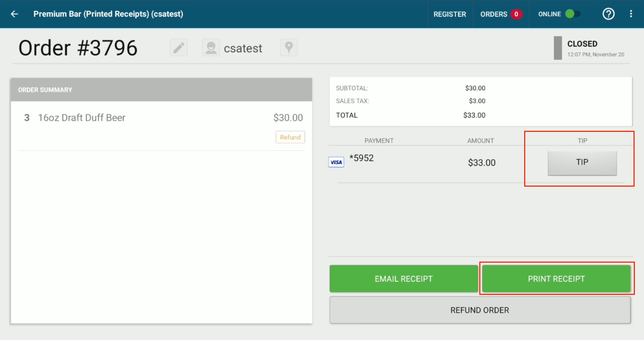
Task: Click the $33.00 payment amount
Action: pyautogui.click(x=482, y=162)
